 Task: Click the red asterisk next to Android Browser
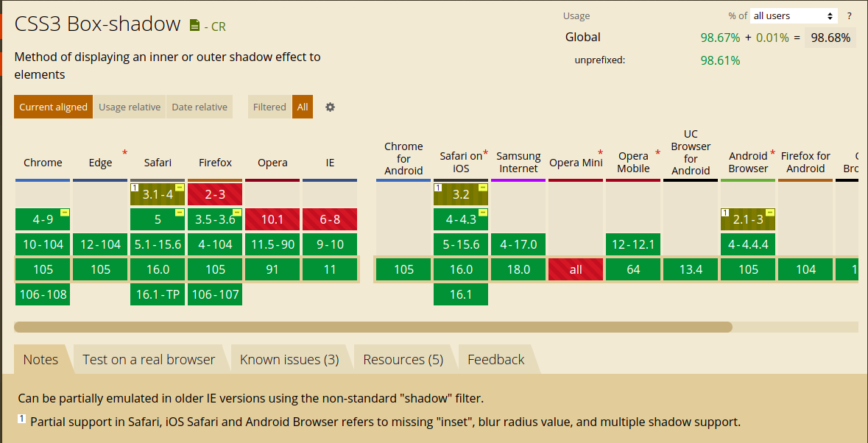click(772, 152)
